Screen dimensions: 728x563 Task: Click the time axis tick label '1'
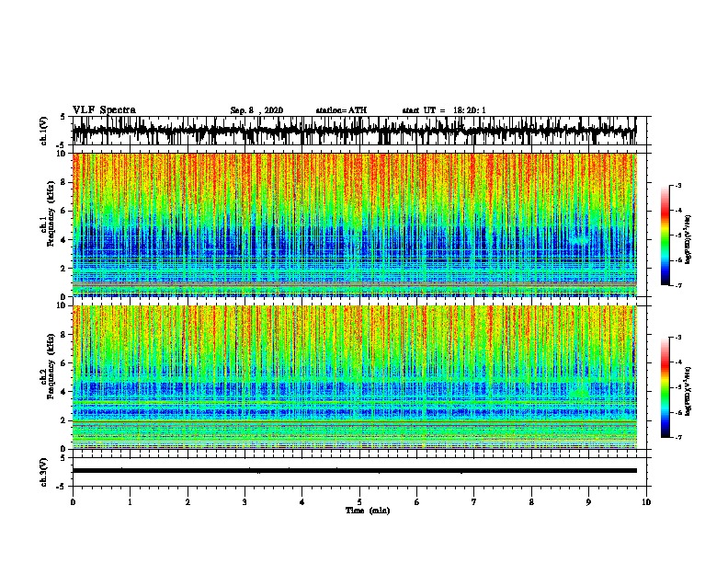[130, 502]
